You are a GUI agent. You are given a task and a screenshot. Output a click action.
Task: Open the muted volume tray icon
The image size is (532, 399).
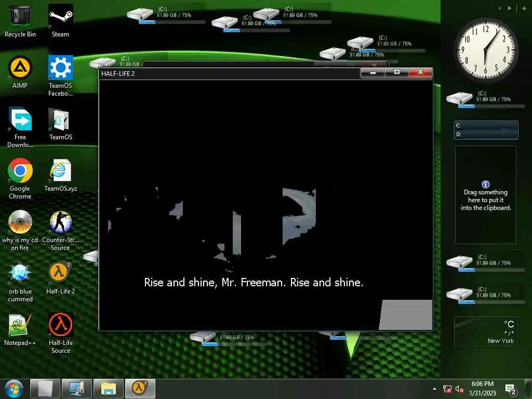(459, 389)
